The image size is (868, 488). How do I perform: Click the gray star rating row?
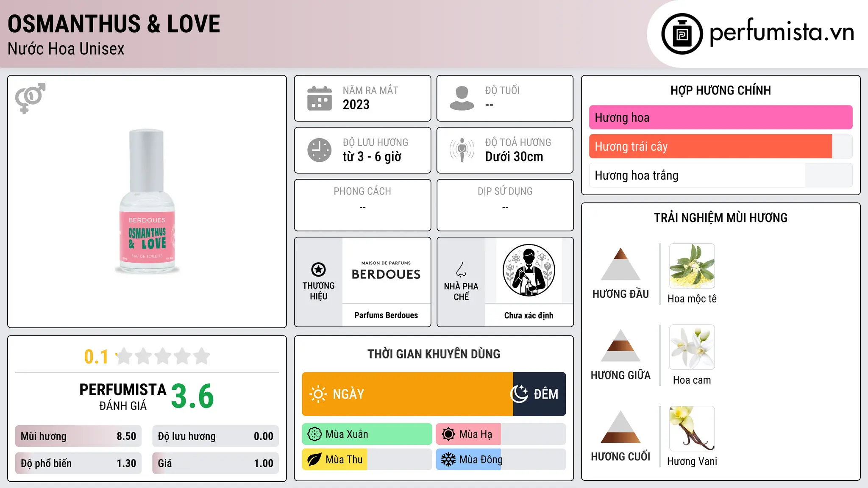(x=163, y=356)
